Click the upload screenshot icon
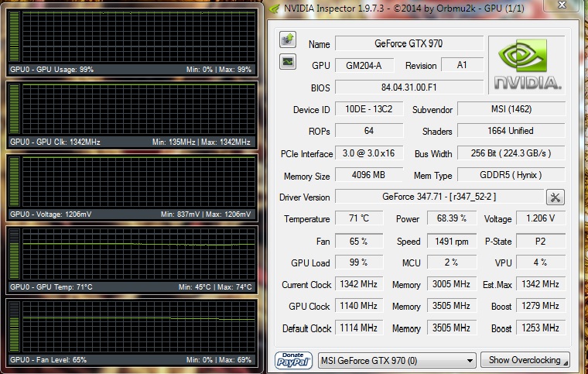Screen dimensions: 588x374 [x=288, y=39]
